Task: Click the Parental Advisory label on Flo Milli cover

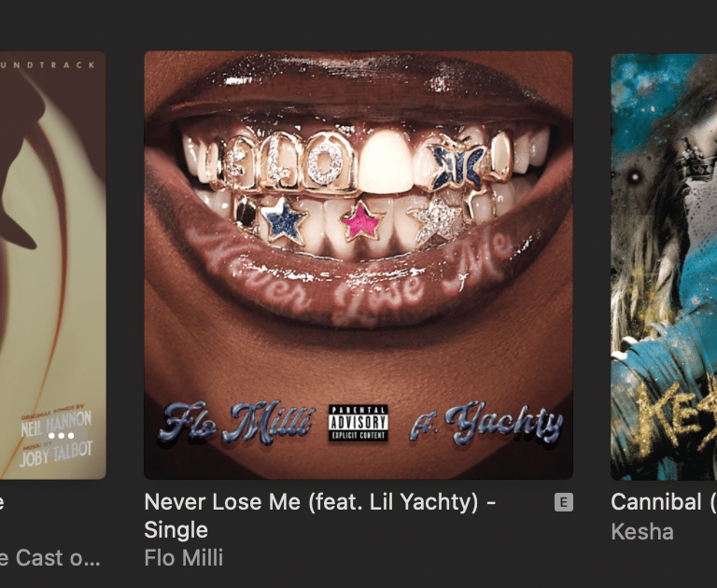Action: [358, 423]
